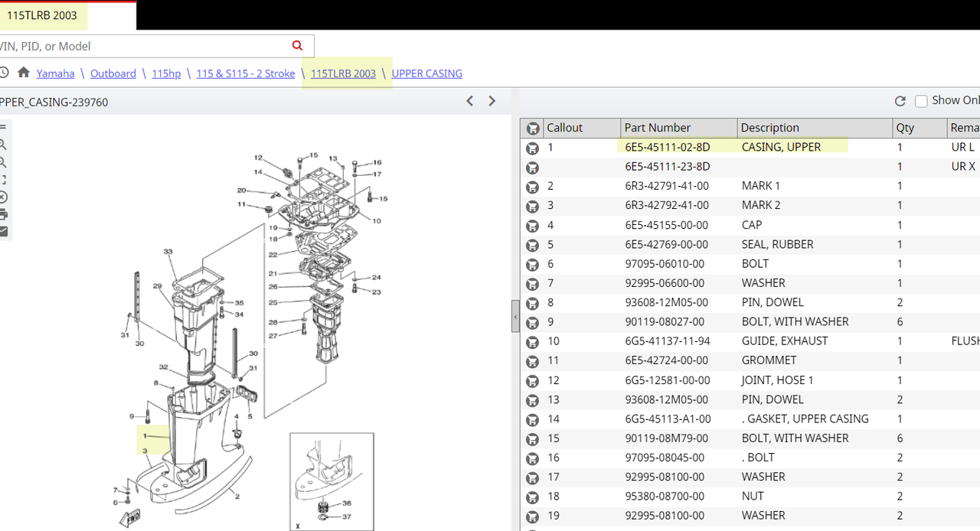Select the 6E5-45155-00-00 CAP row
Image resolution: width=980 pixels, height=531 pixels.
(750, 225)
